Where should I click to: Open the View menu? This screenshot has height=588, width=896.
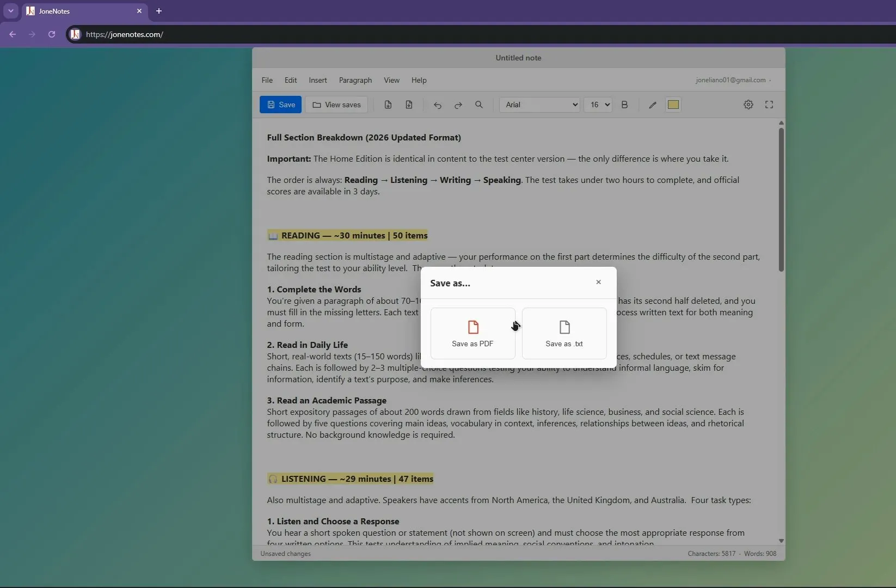pos(391,80)
